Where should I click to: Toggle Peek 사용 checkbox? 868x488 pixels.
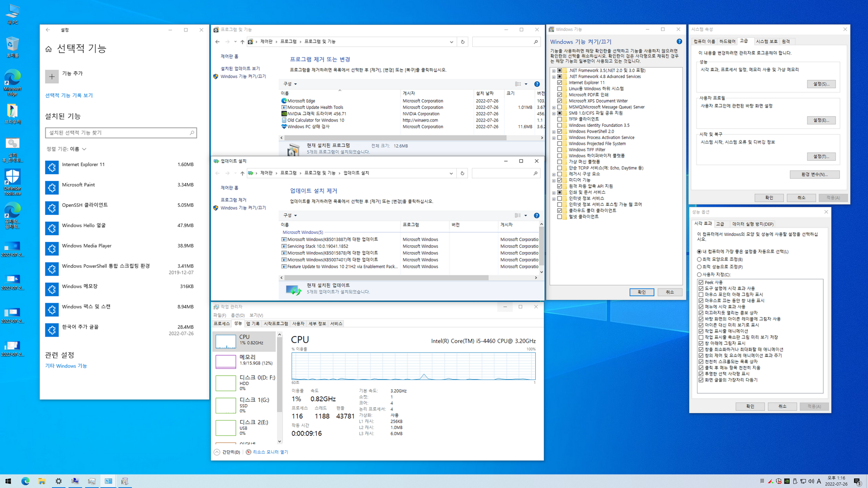pyautogui.click(x=701, y=282)
